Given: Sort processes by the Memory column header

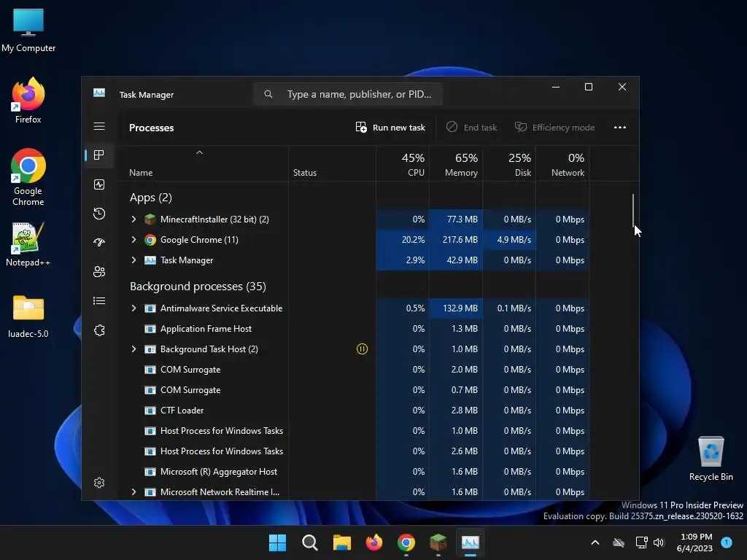Looking at the screenshot, I should 456,164.
